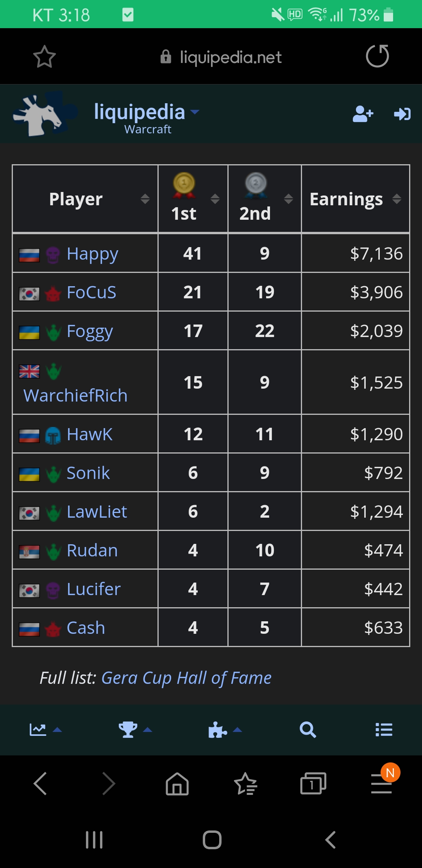Expand the puzzle piece contribute menu
This screenshot has width=422, height=868.
(225, 730)
